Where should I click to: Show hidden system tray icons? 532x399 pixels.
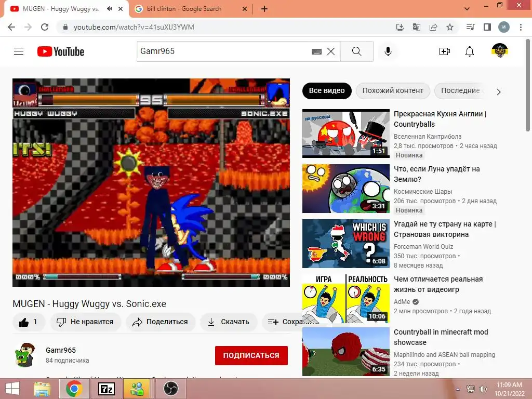[458, 389]
